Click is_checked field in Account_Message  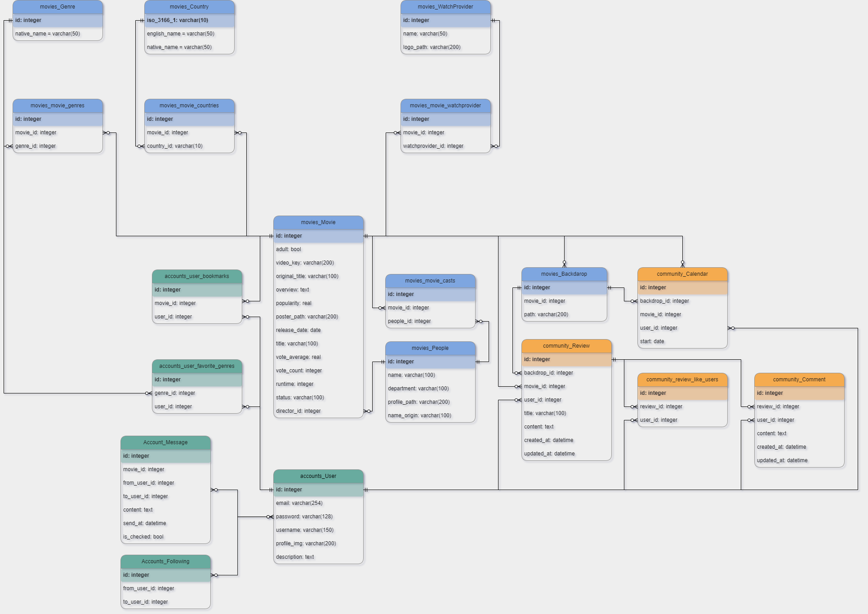143,537
